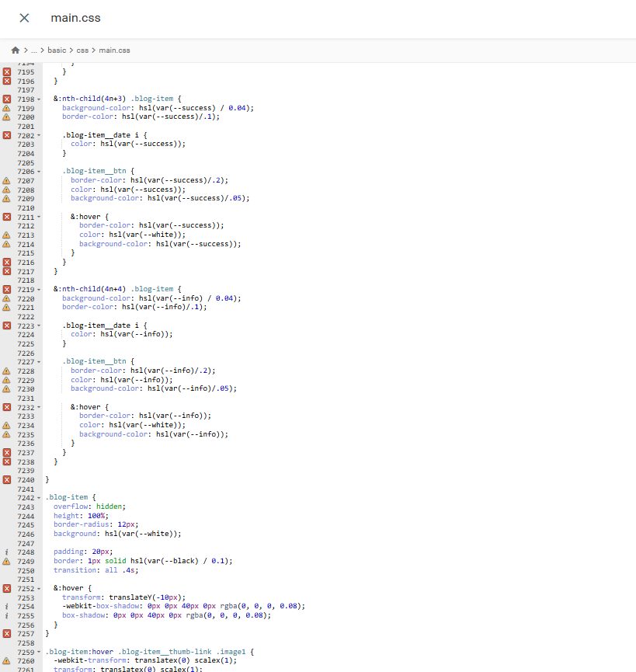Close the main.css editor with the X icon

click(x=24, y=18)
